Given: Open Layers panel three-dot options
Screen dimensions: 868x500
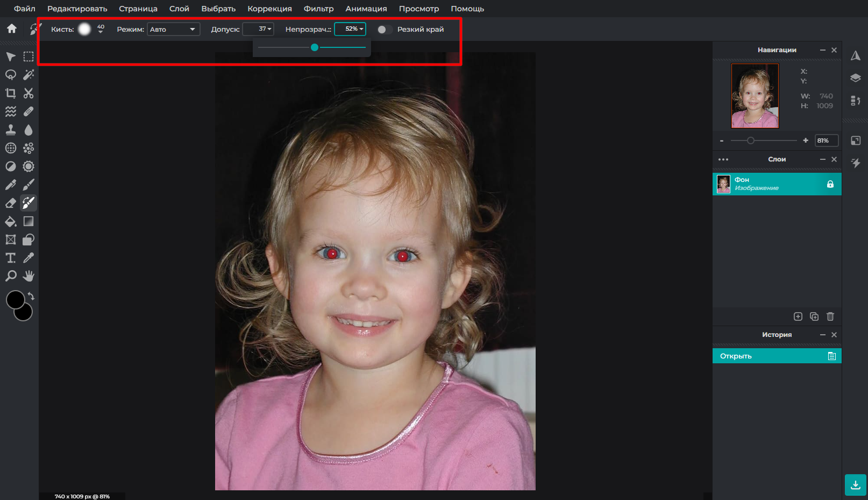Looking at the screenshot, I should pyautogui.click(x=723, y=159).
